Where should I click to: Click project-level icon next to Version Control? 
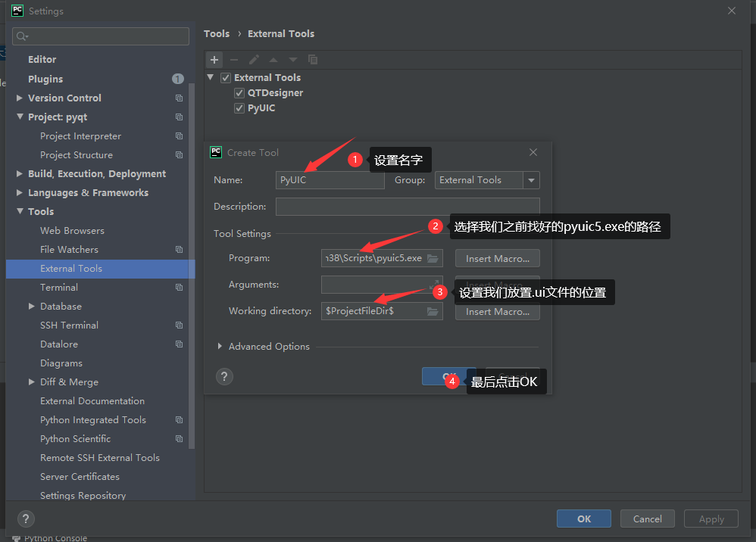pyautogui.click(x=179, y=98)
